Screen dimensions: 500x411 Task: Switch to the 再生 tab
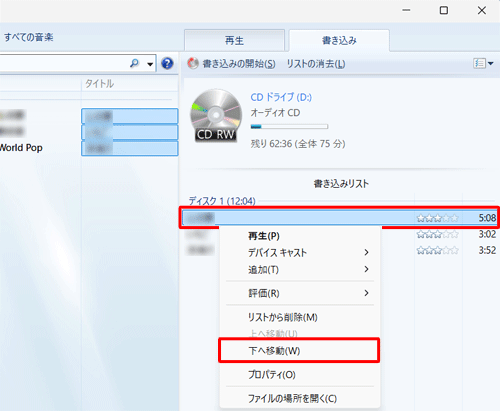pos(234,40)
